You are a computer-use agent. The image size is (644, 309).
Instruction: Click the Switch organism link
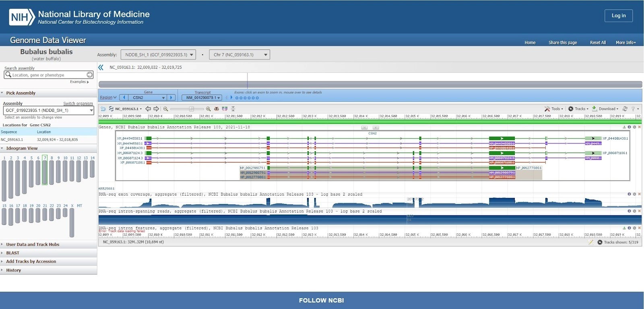point(78,104)
